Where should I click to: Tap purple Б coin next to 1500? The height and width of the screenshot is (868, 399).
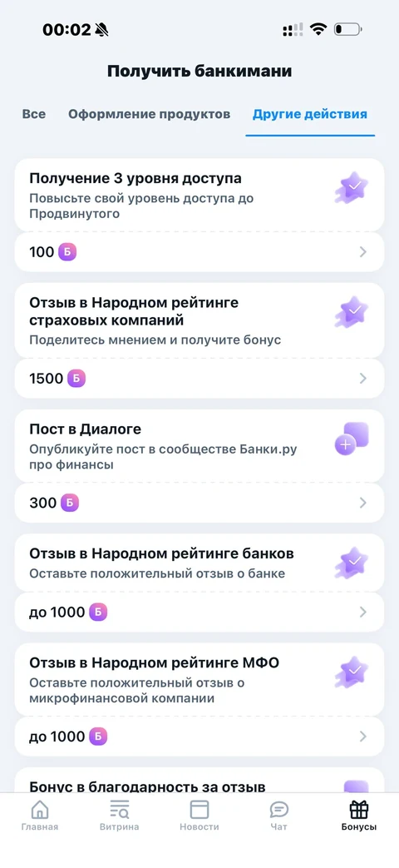(76, 379)
